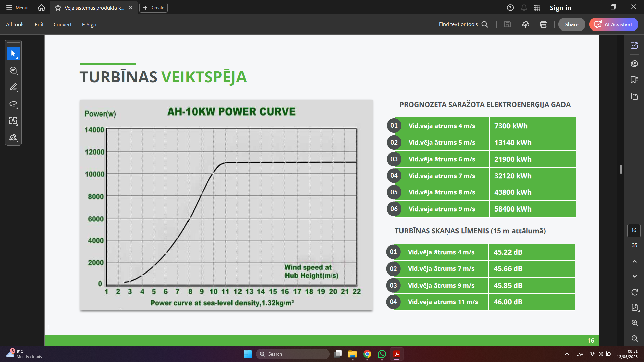Open the Convert menu
Screen dimensions: 644x362
click(62, 24)
